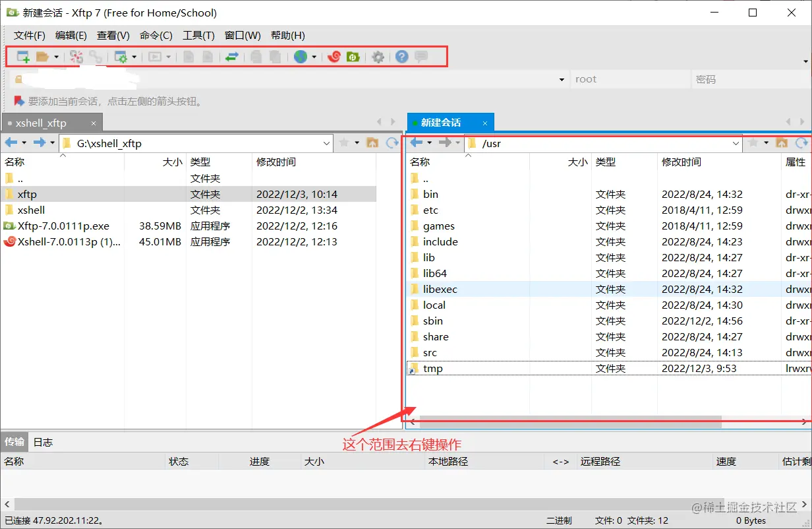Refresh the remote pane listing
Screen dimensions: 812x529
[x=801, y=142]
